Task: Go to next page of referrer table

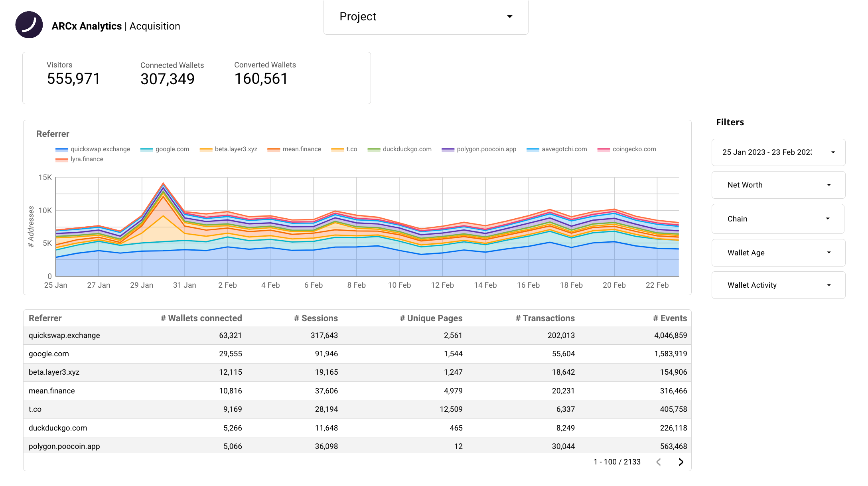Action: click(x=681, y=462)
